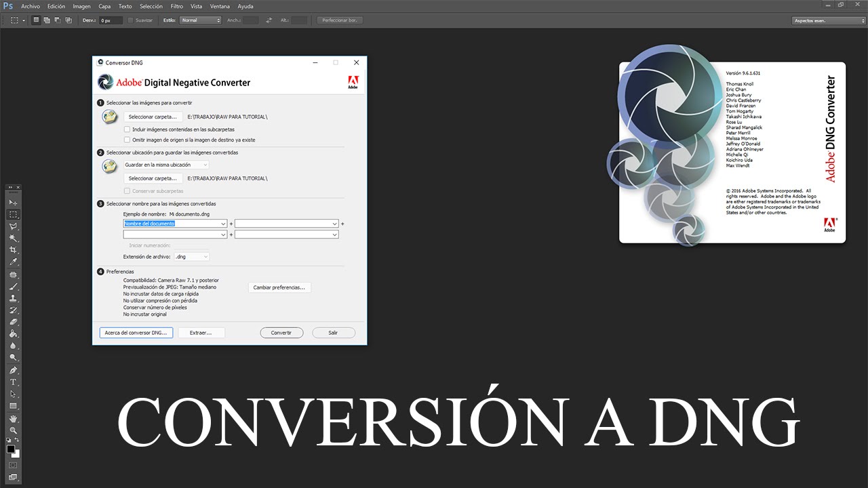Select the History Brush tool
868x488 pixels.
click(13, 310)
